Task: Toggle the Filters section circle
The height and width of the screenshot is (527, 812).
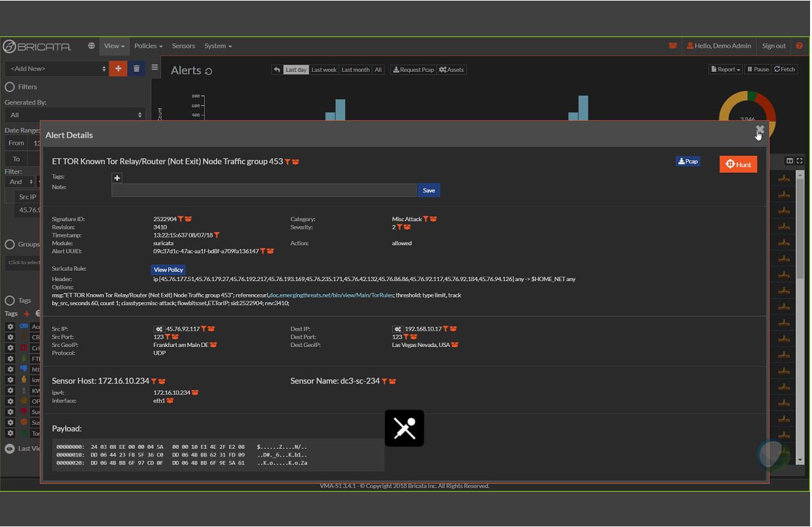Action: point(10,87)
